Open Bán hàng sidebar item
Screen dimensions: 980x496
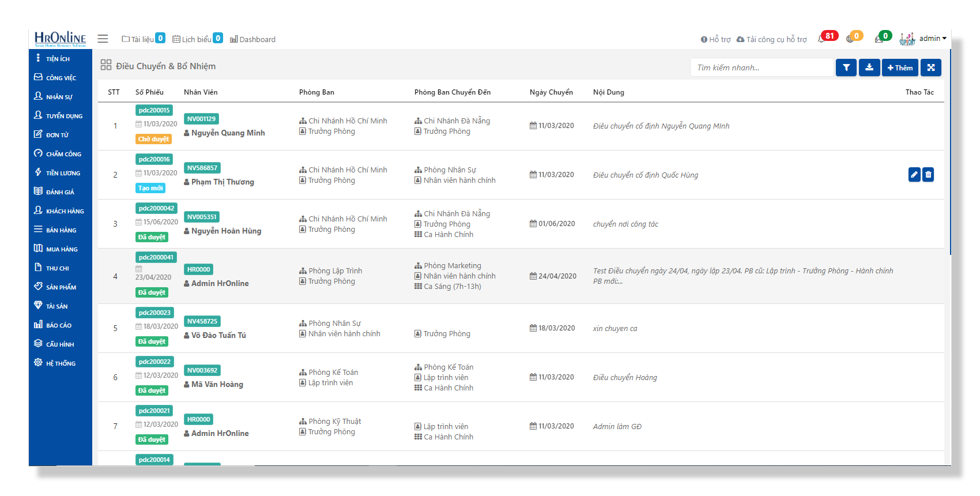60,230
